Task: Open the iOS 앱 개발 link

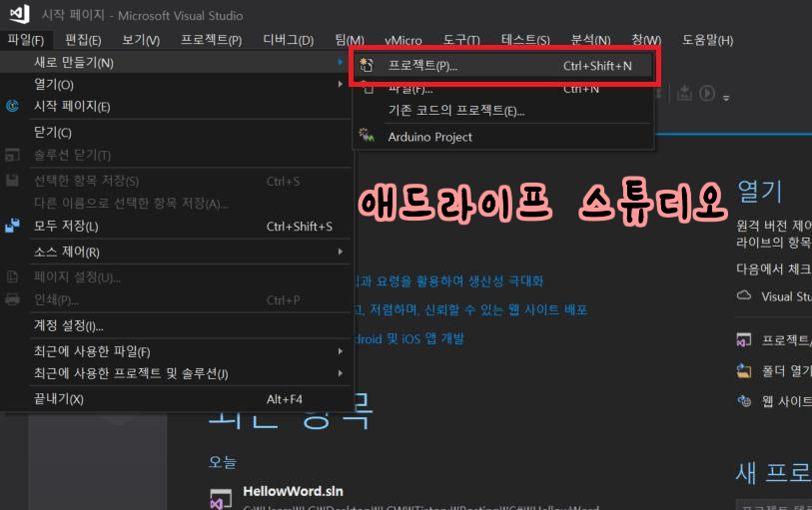Action: click(x=409, y=338)
